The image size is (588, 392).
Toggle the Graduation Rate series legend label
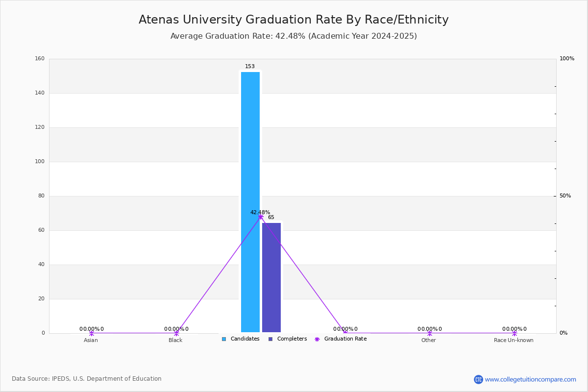tap(345, 339)
